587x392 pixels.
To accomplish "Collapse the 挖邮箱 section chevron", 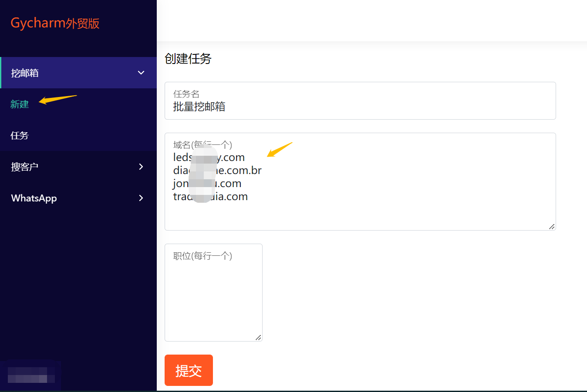I will click(141, 73).
